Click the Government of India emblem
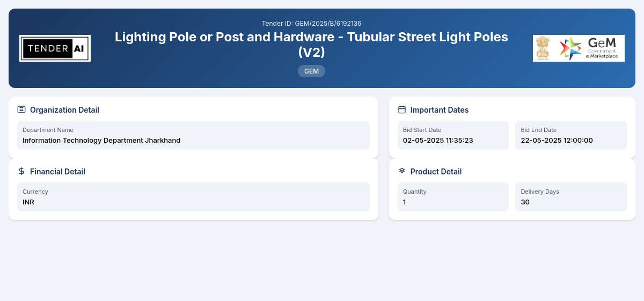The height and width of the screenshot is (301, 644). [543, 48]
